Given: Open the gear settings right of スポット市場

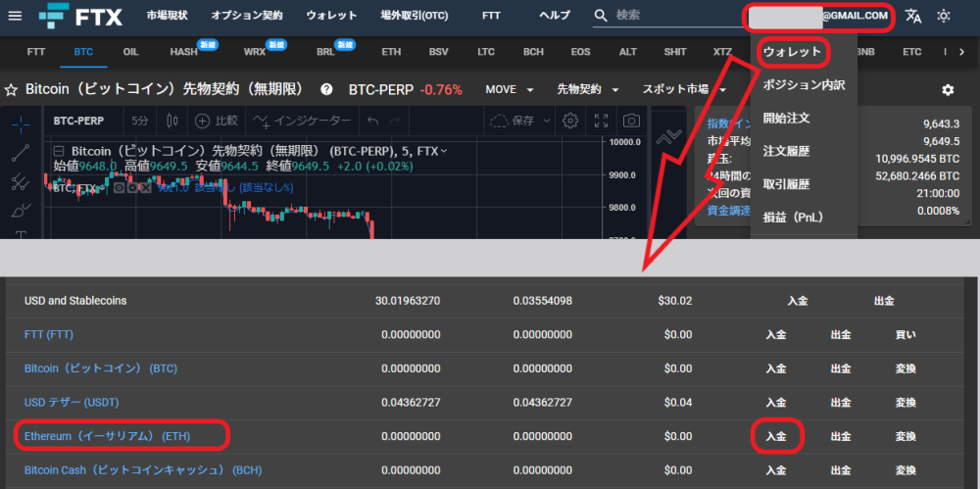Looking at the screenshot, I should pos(948,90).
